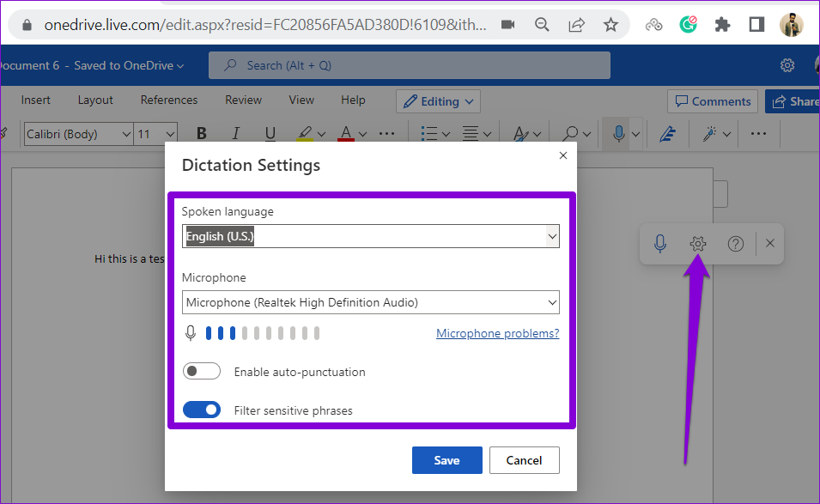Expand font color options arrow
Screen dimensions: 820x504
(x=363, y=134)
